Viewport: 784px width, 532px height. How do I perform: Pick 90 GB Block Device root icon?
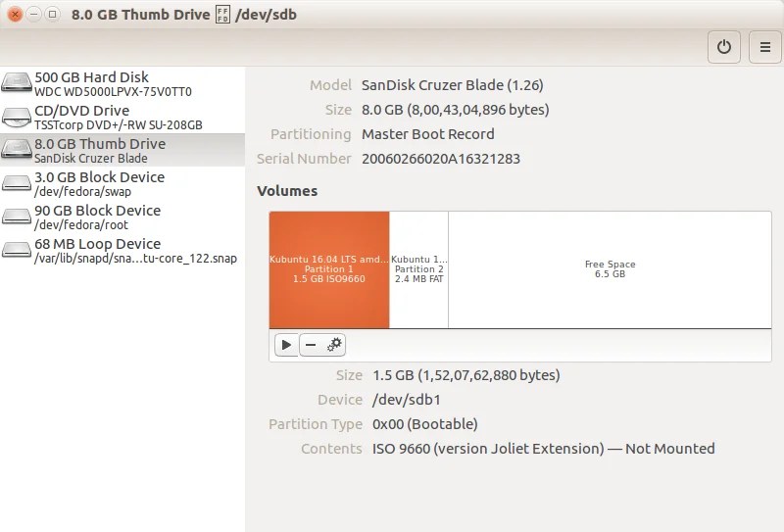(x=17, y=217)
